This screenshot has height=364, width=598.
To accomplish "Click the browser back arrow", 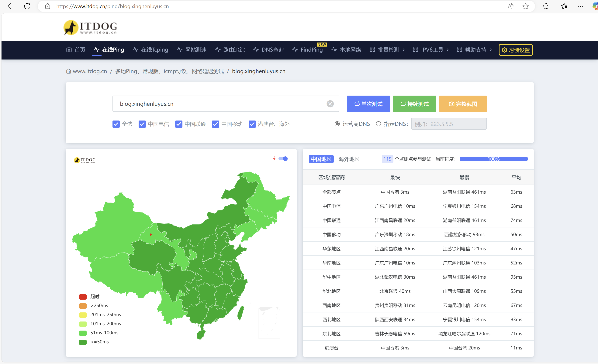I will click(x=10, y=6).
